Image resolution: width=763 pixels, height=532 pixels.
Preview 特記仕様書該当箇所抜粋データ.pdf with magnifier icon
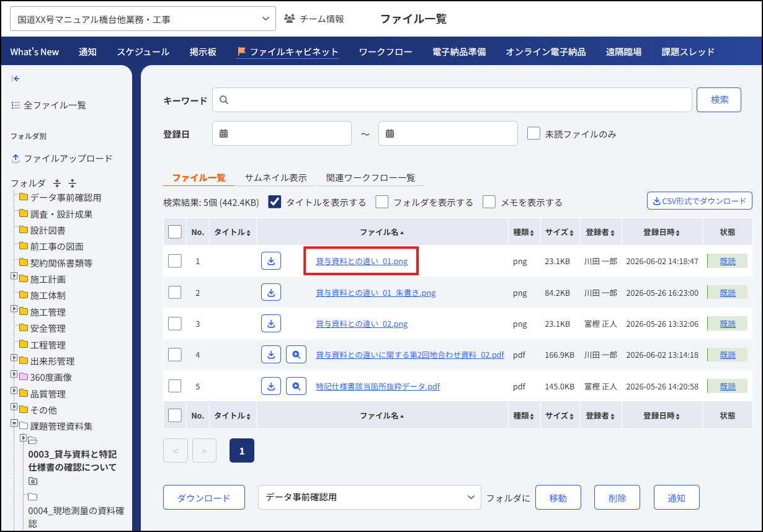tap(296, 386)
